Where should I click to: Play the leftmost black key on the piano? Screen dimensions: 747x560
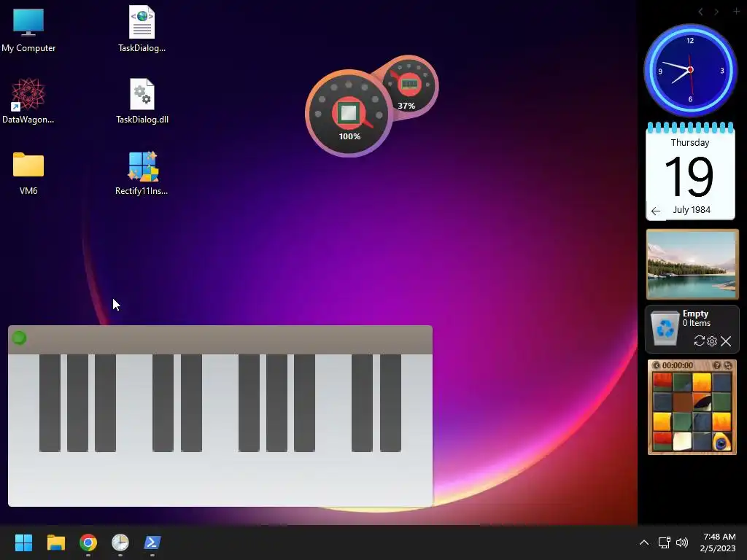tap(50, 402)
